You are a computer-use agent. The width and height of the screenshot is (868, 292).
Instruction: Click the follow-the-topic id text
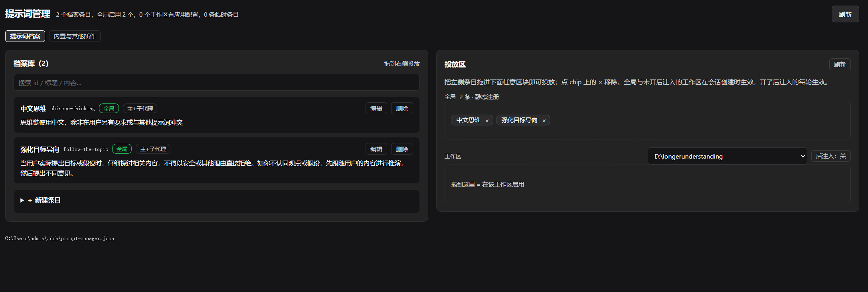coord(85,149)
